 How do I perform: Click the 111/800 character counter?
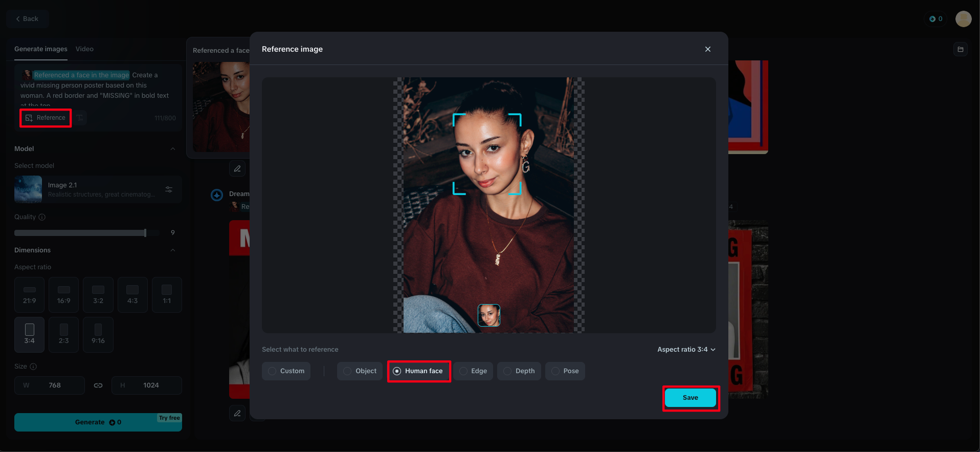pos(165,118)
